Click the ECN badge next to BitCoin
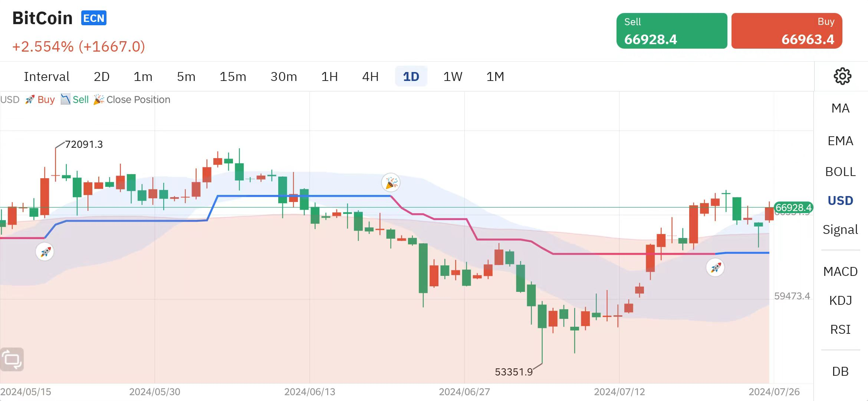This screenshot has height=401, width=868. pos(94,18)
